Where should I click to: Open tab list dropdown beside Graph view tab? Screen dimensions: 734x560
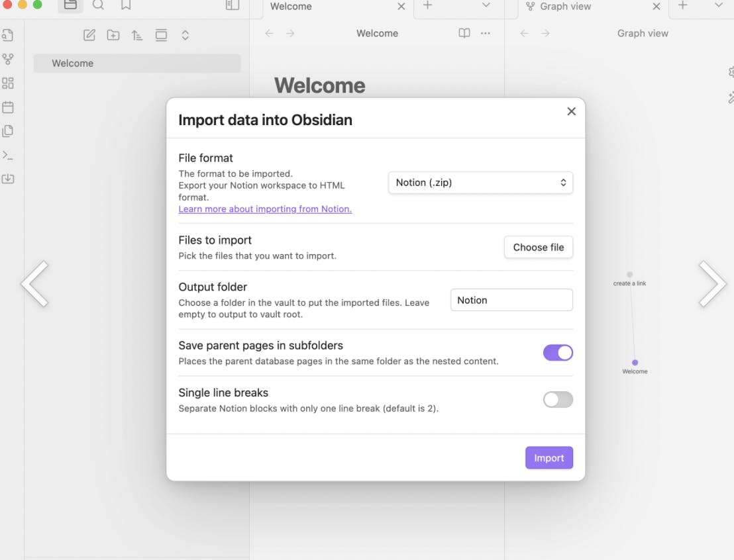pos(719,6)
